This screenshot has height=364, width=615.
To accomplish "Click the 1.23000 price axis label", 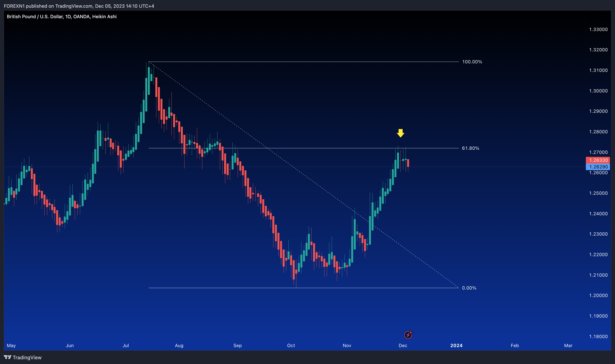I will point(598,234).
